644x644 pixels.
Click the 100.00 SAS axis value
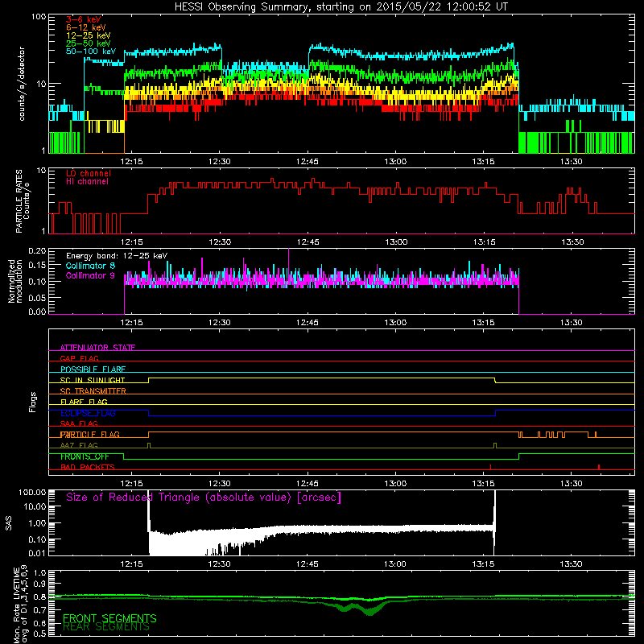point(32,492)
